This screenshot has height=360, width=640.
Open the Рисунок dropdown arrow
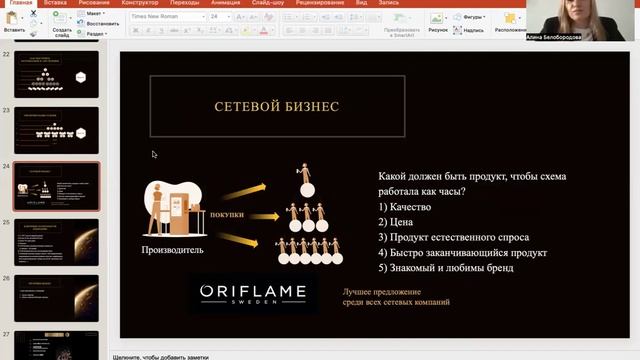446,18
